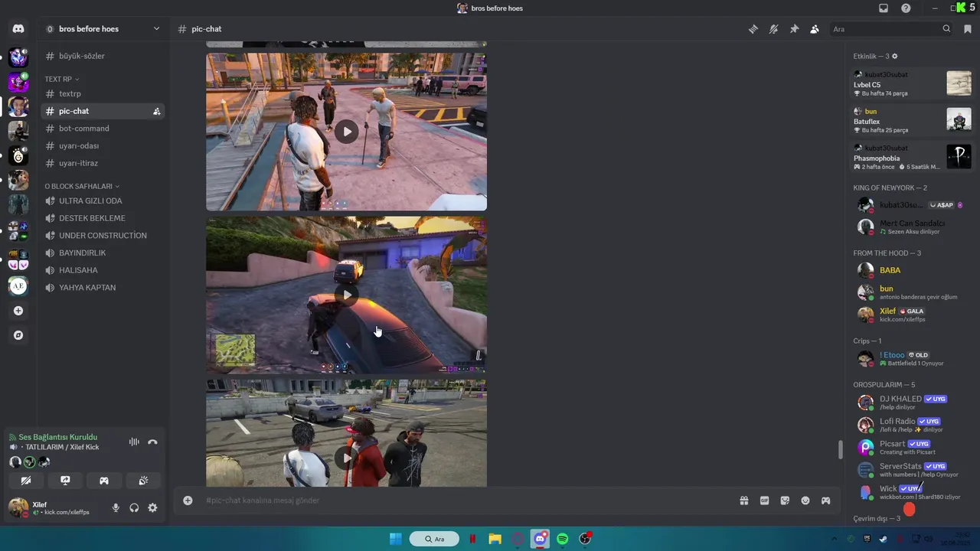980x551 pixels.
Task: Open the inbox icon in title bar
Action: pos(884,8)
